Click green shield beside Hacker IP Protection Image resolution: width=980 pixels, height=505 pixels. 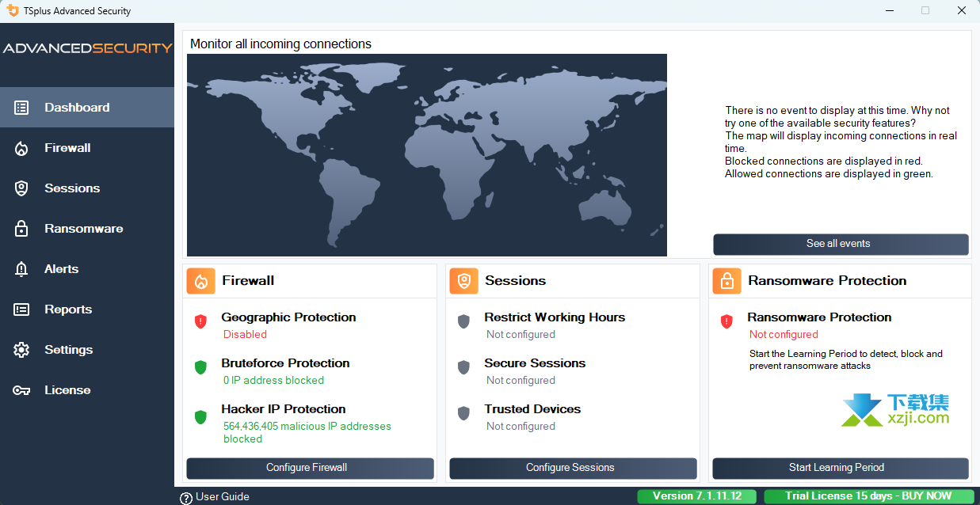(x=200, y=417)
